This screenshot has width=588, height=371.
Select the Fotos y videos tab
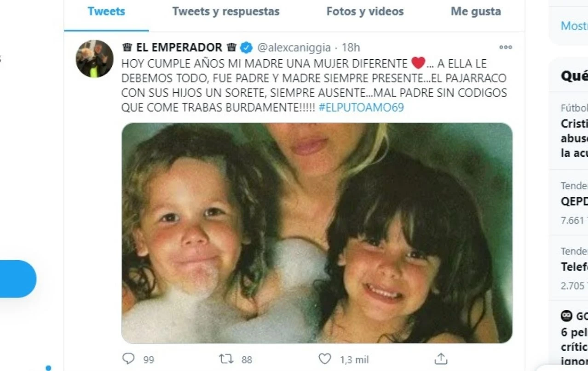(365, 11)
